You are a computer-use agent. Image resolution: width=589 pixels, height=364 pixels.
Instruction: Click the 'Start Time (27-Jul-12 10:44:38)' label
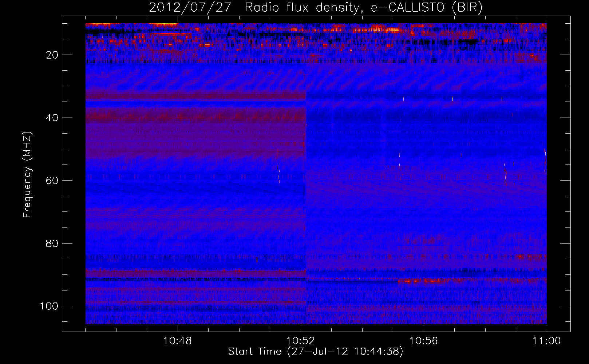click(316, 352)
